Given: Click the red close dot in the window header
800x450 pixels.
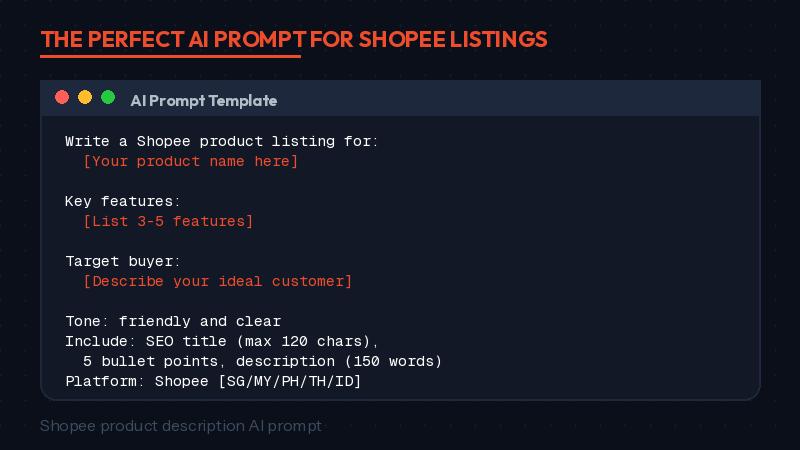Looking at the screenshot, I should pos(62,98).
